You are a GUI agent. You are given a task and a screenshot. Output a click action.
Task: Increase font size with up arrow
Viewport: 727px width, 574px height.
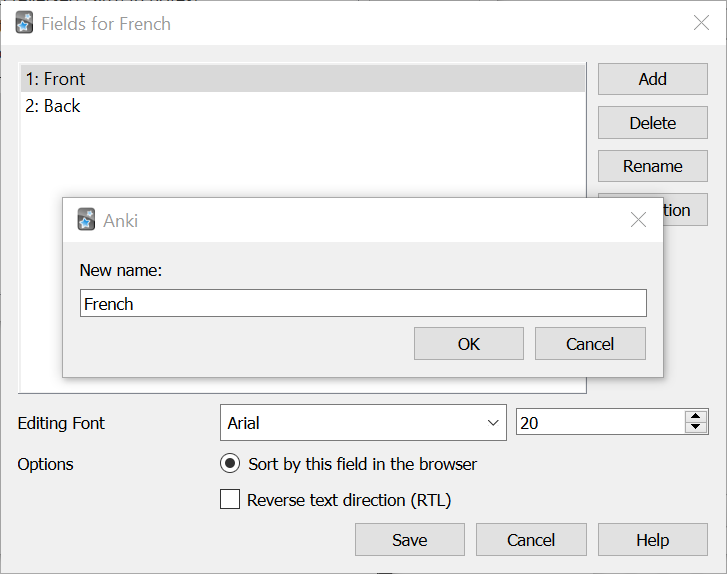(696, 417)
